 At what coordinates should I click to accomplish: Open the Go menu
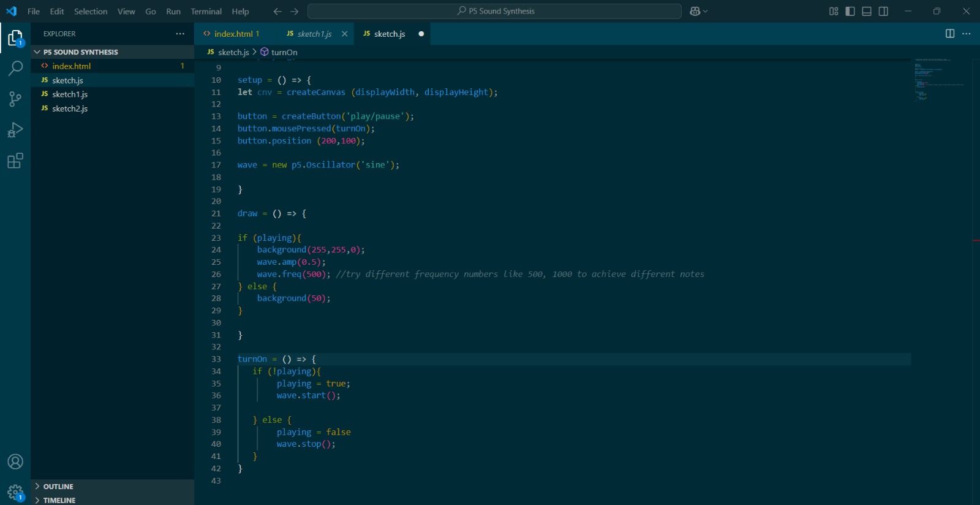[151, 11]
